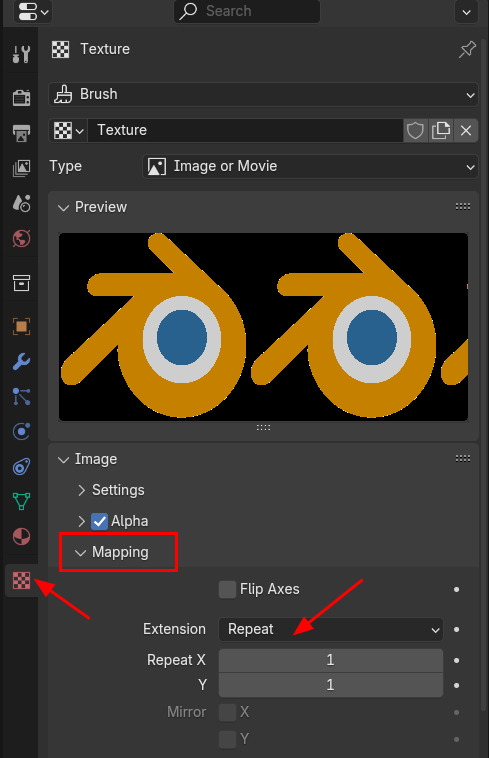Open the Extension Repeat dropdown
This screenshot has width=489, height=758.
pos(331,629)
